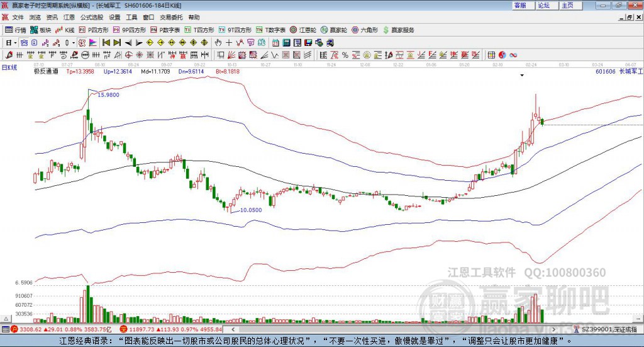644x347 pixels.
Task: Click the last yellow diamond arrow icon
Action: (204, 43)
